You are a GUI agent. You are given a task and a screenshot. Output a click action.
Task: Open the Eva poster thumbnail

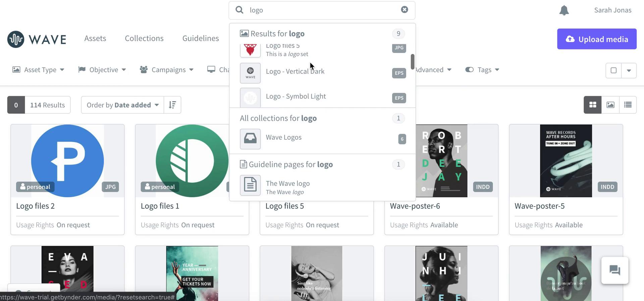point(67,273)
